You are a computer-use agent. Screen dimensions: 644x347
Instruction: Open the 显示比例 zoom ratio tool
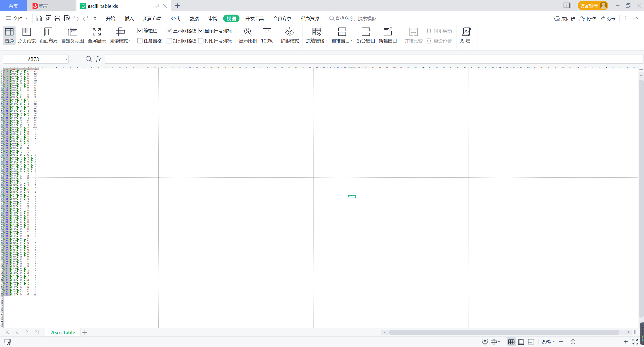248,32
